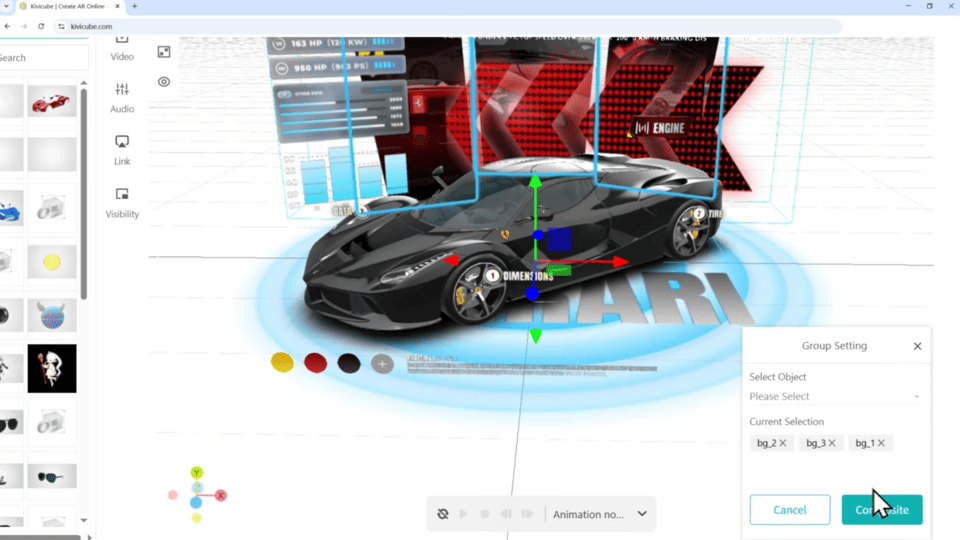The image size is (960, 540).
Task: Click the Y axis of the orientation widget
Action: [197, 473]
